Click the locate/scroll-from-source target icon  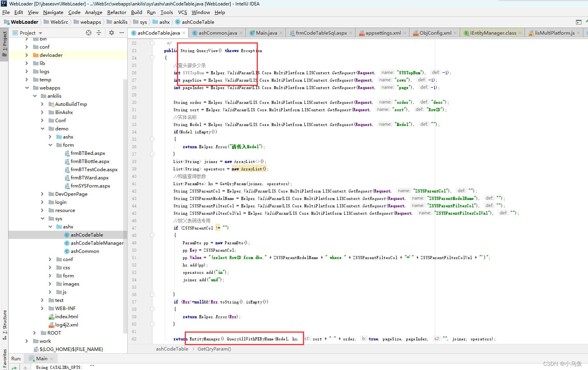[x=89, y=33]
